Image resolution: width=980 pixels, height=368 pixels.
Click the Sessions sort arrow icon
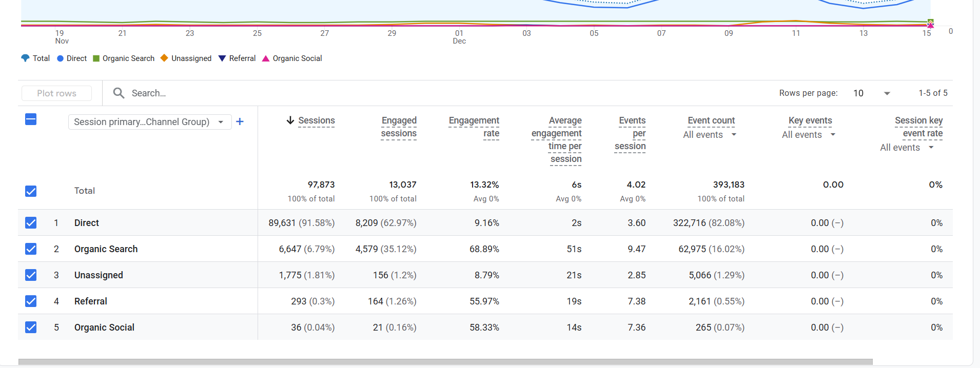point(290,120)
